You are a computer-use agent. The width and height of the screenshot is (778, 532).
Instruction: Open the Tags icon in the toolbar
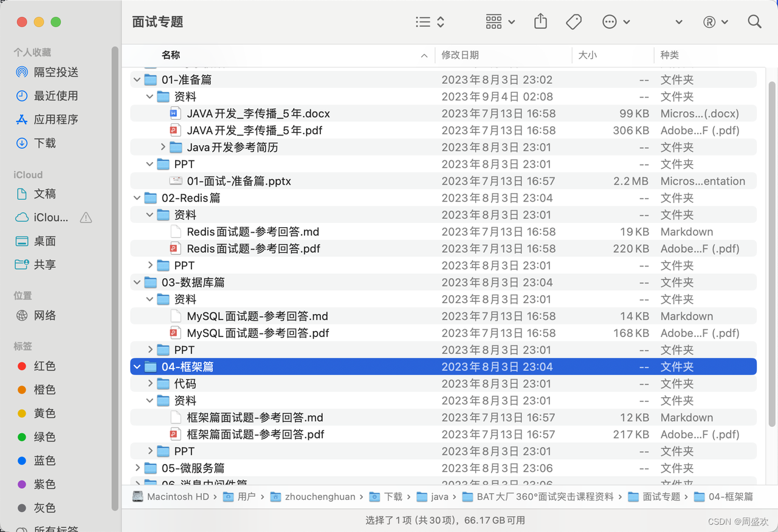tap(573, 21)
